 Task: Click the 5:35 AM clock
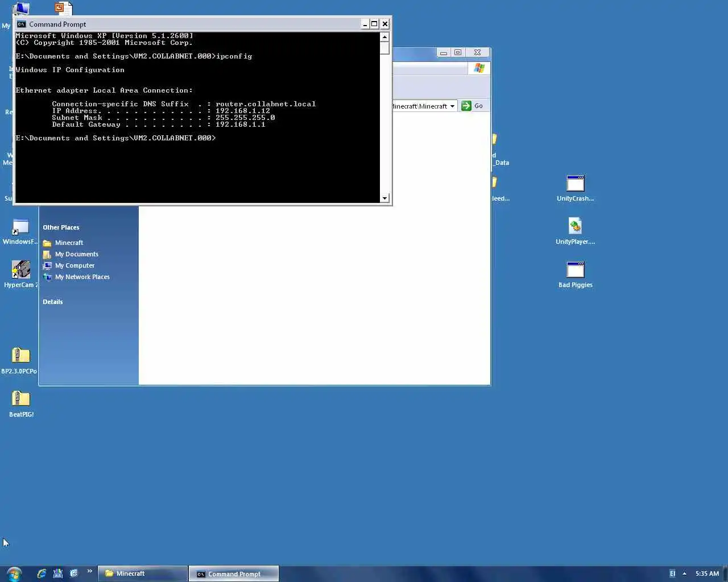(x=707, y=573)
